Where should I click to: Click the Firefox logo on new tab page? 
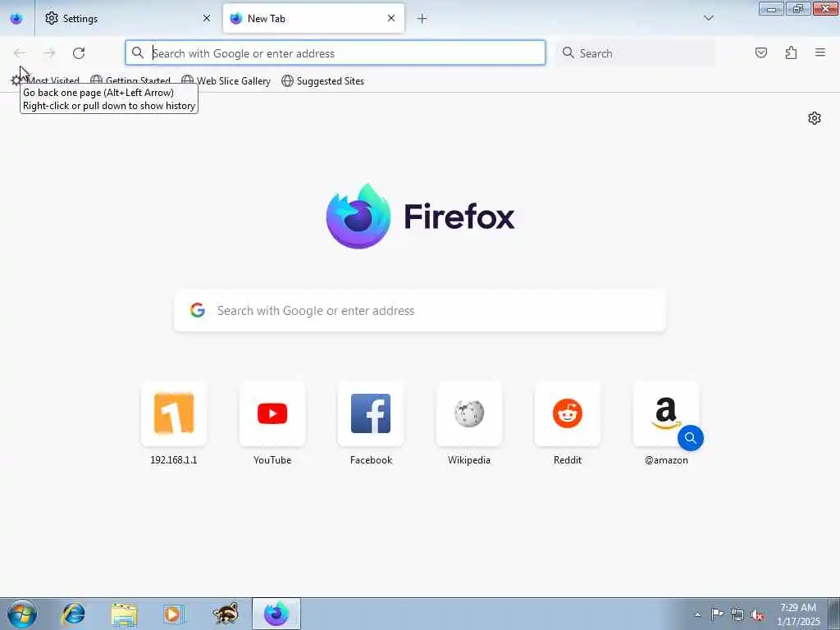click(x=421, y=217)
